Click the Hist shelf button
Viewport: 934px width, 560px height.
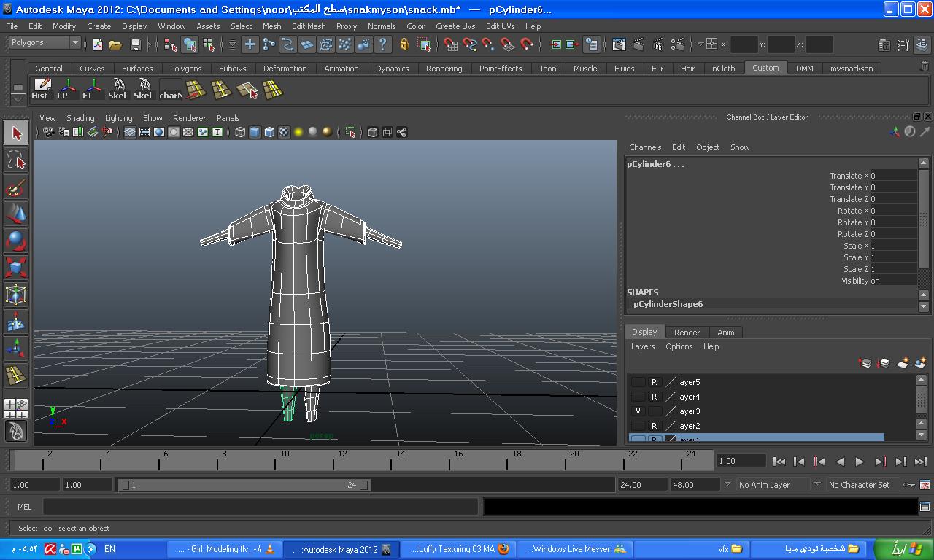click(40, 89)
